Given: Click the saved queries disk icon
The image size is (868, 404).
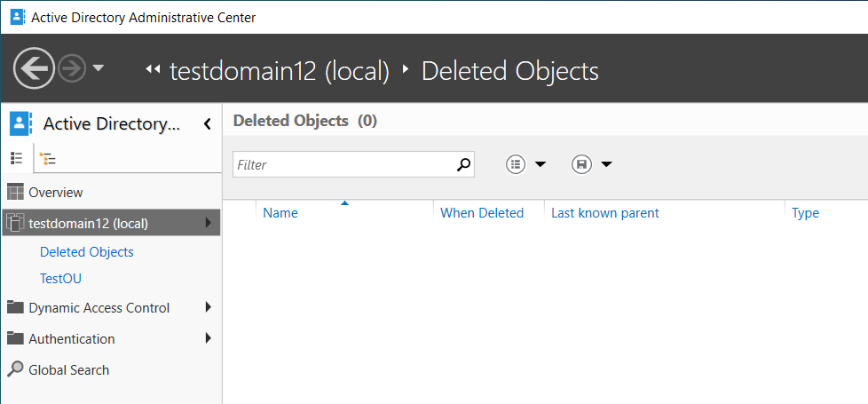Looking at the screenshot, I should point(582,164).
